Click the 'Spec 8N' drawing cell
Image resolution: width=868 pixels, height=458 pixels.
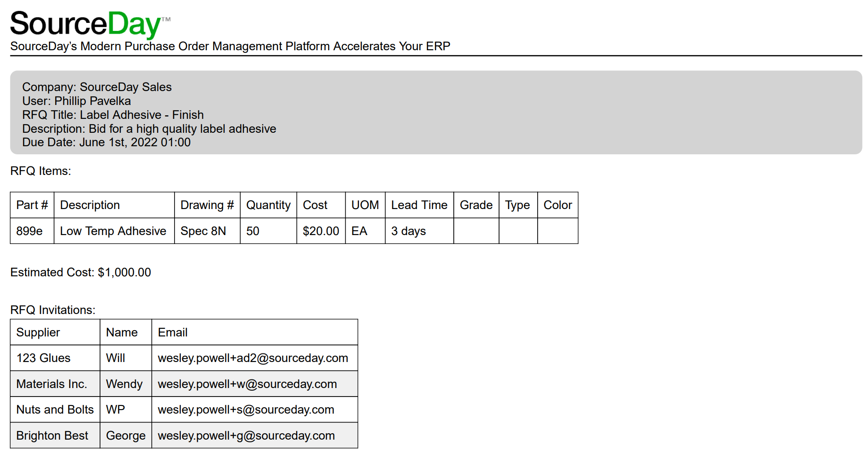click(x=207, y=231)
